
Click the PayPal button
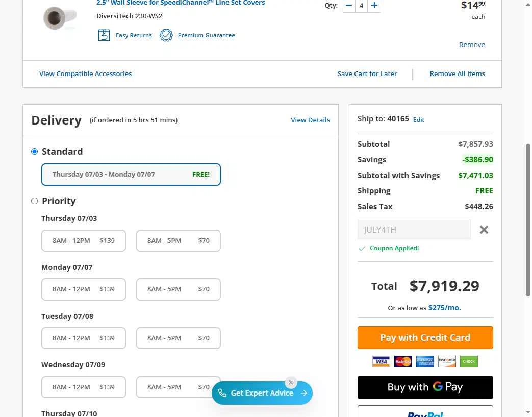coord(425,411)
